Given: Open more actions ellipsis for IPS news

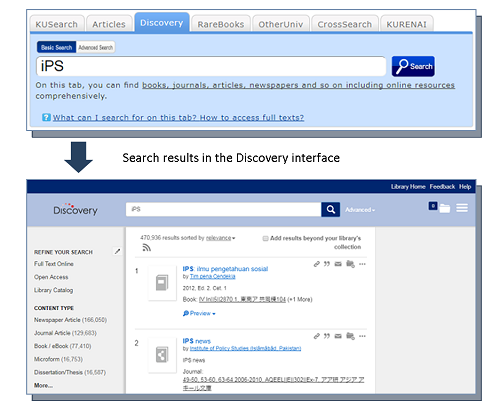Looking at the screenshot, I should coord(362,336).
